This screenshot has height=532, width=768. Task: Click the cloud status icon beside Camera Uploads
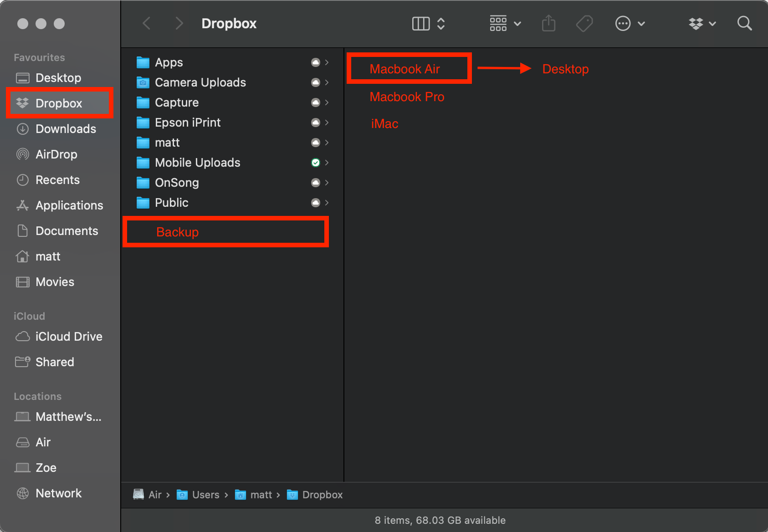coord(315,82)
